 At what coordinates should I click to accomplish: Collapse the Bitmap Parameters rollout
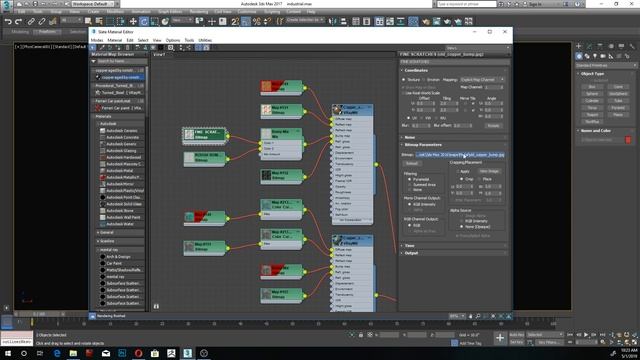point(454,144)
